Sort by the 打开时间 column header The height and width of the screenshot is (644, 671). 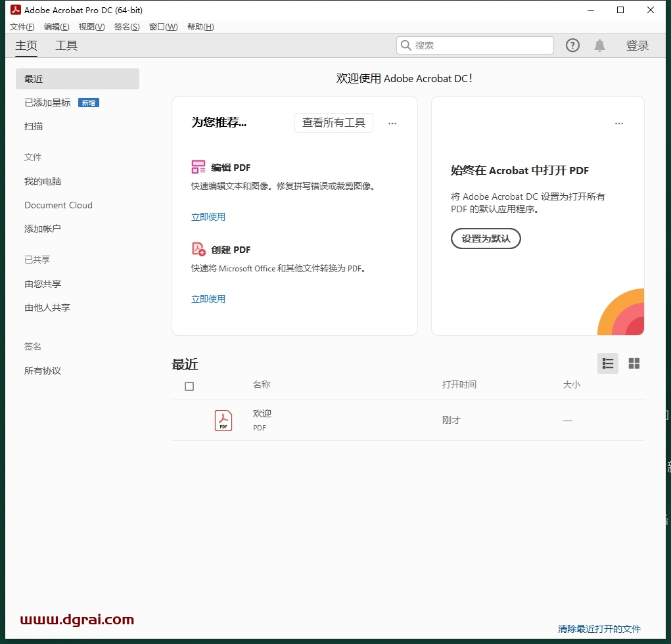pos(459,384)
